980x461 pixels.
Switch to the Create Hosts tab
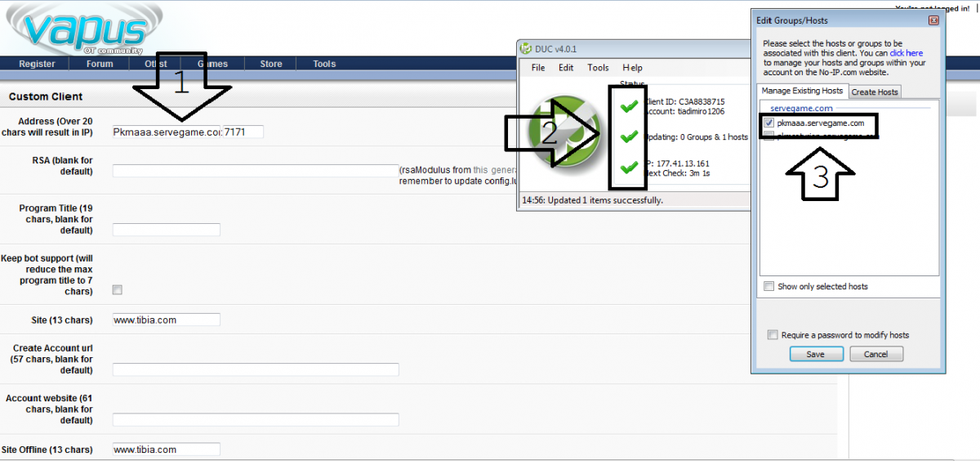pos(875,92)
